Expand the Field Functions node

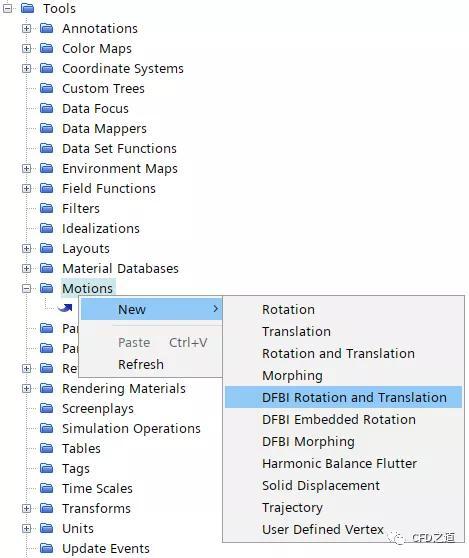27,188
